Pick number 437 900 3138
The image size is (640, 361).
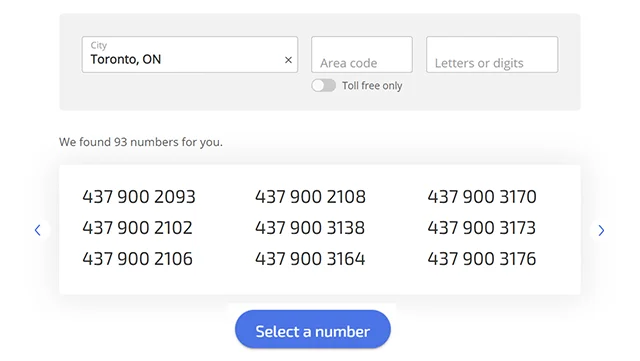pos(310,227)
